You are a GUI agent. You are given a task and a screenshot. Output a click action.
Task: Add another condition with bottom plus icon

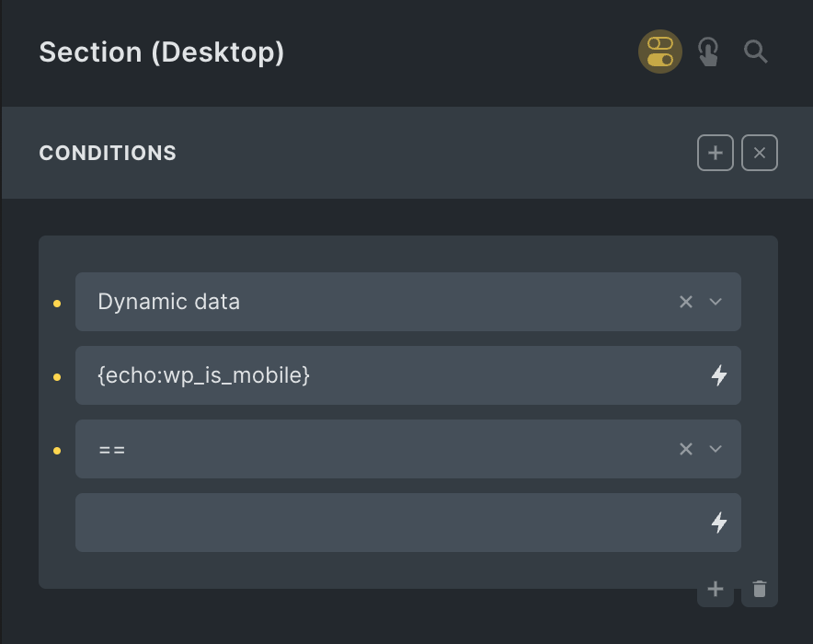[x=715, y=589]
